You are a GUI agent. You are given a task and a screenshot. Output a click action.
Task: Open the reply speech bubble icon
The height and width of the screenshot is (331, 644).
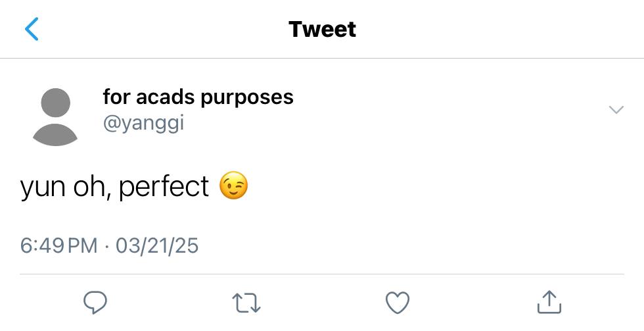pyautogui.click(x=95, y=303)
